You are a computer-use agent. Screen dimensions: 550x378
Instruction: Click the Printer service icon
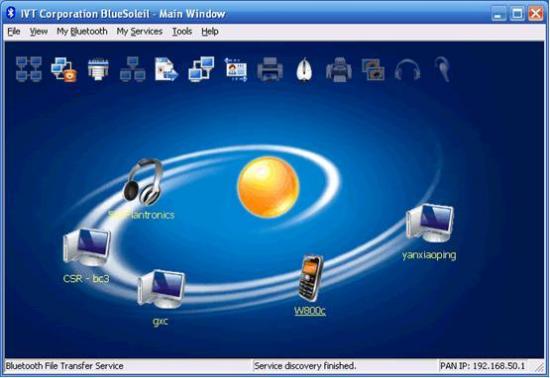click(270, 69)
